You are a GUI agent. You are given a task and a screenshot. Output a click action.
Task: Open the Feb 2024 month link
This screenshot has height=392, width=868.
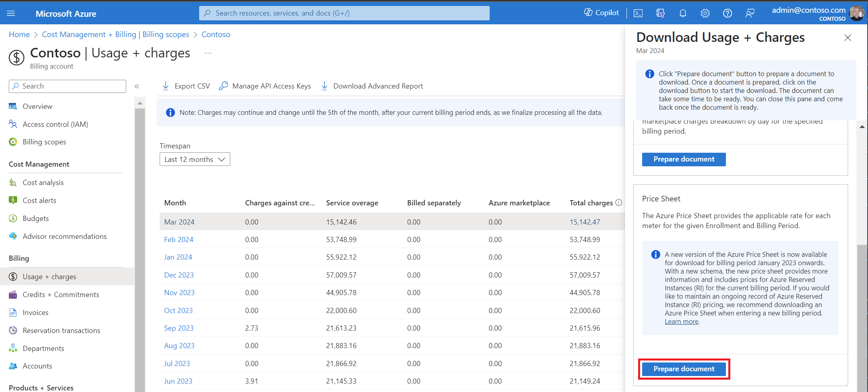pyautogui.click(x=178, y=240)
